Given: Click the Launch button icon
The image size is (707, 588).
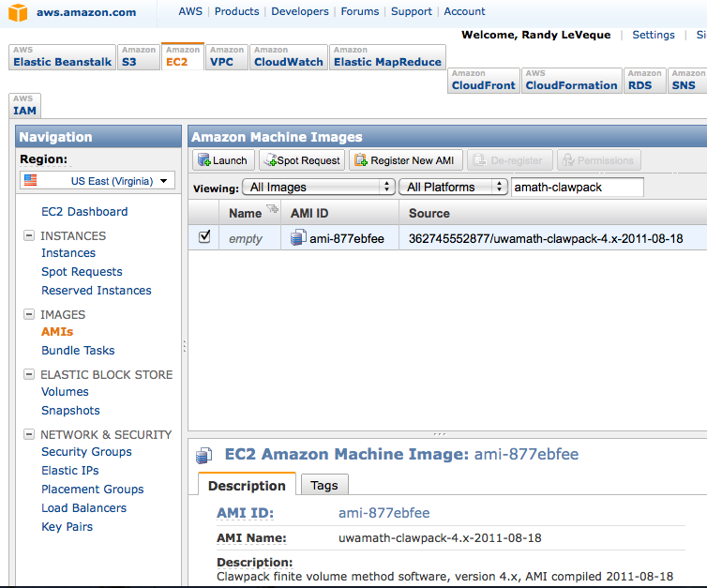Looking at the screenshot, I should click(x=203, y=160).
